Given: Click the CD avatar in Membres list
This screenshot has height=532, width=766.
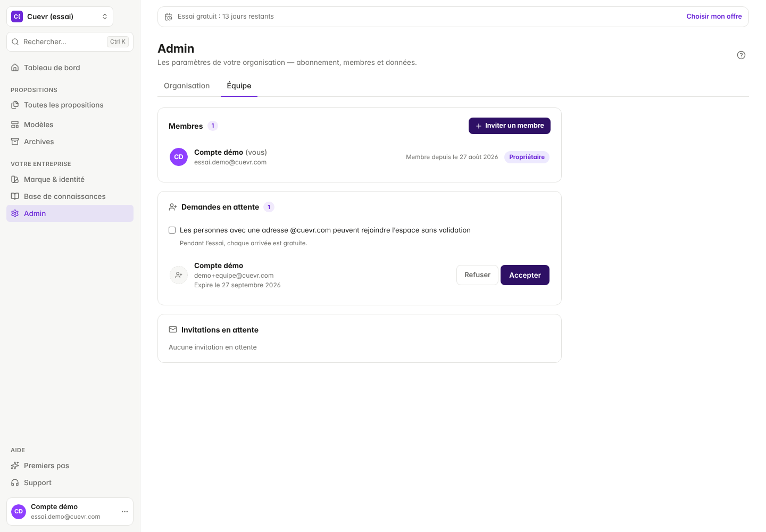Looking at the screenshot, I should click(179, 157).
